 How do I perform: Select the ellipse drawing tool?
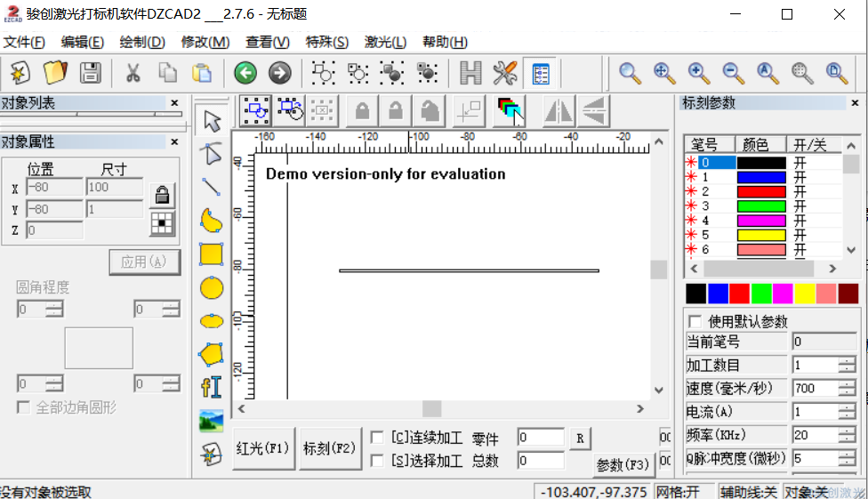pyautogui.click(x=212, y=321)
